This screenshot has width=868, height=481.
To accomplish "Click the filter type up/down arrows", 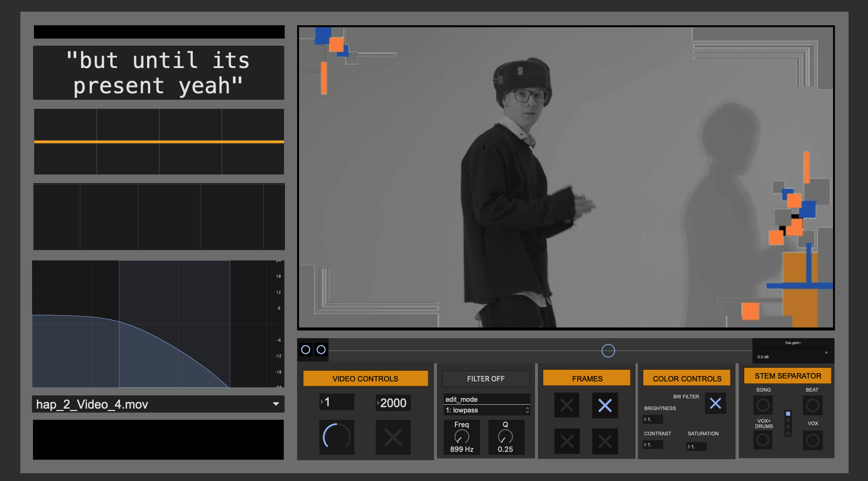I will [x=527, y=411].
